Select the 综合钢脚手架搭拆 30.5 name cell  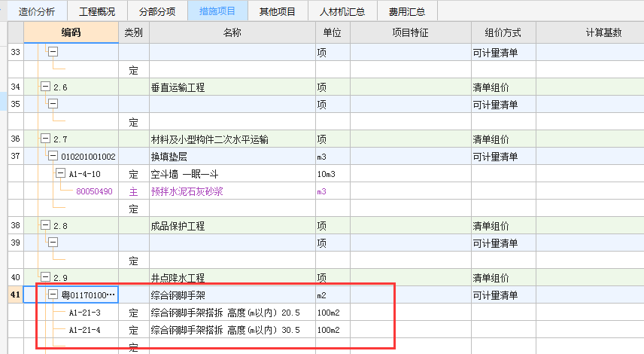coord(232,330)
